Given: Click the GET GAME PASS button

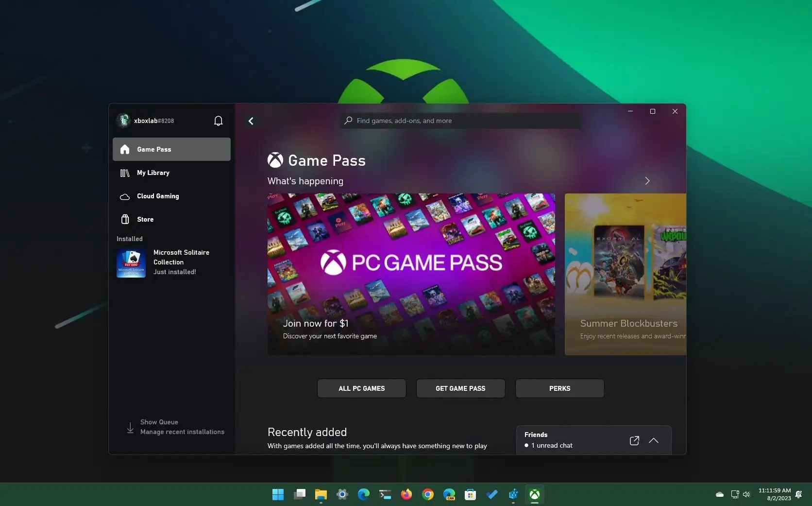Looking at the screenshot, I should click(x=460, y=388).
